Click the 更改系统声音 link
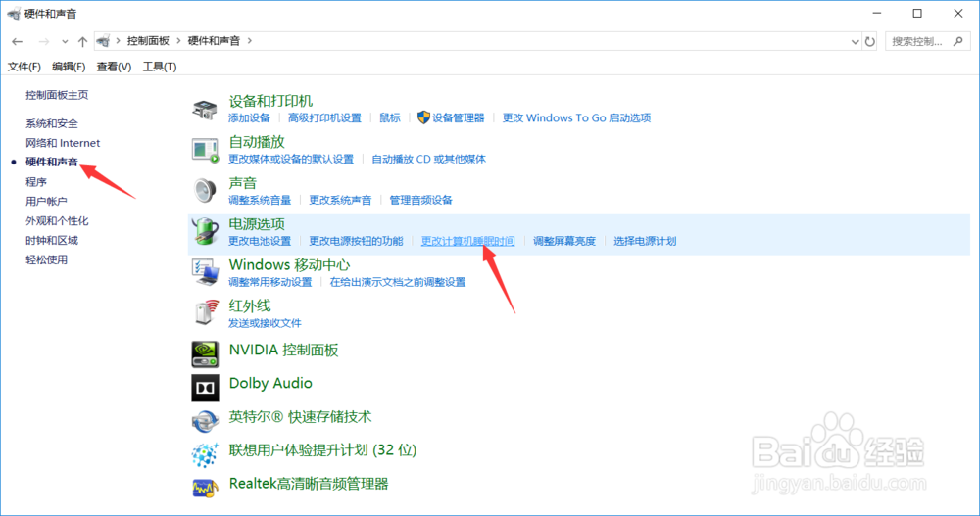This screenshot has width=980, height=516. click(340, 201)
